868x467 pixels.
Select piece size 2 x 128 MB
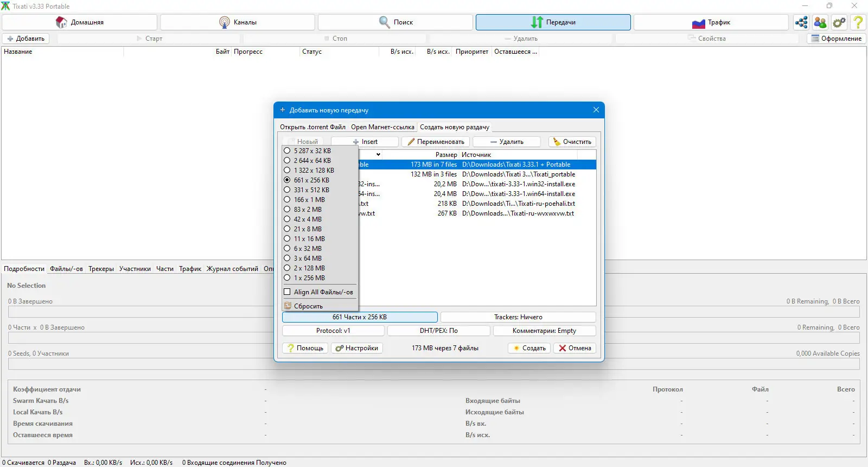[320, 268]
